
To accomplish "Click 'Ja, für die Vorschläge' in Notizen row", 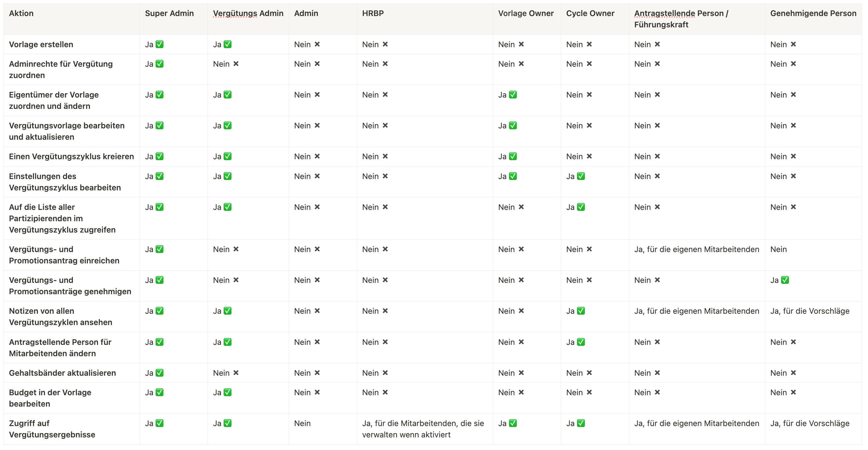I will (810, 311).
